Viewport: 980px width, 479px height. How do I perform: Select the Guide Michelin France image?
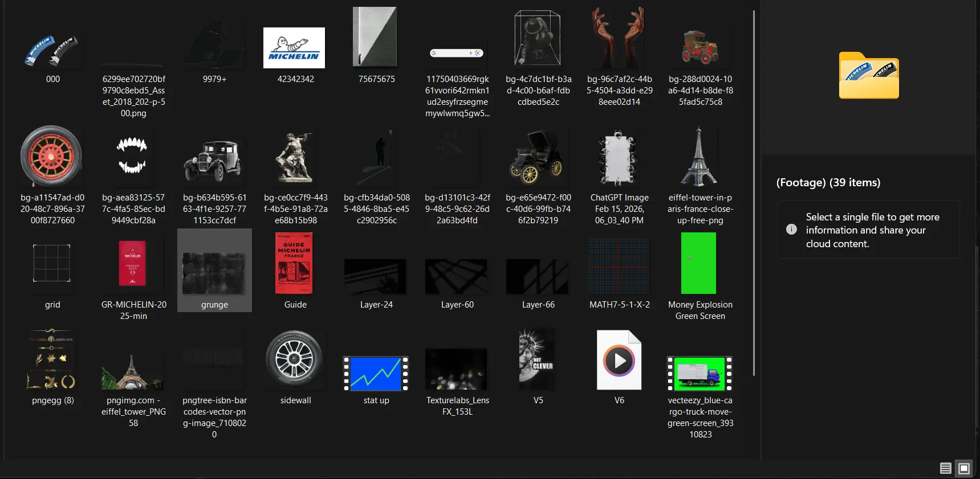pos(295,264)
